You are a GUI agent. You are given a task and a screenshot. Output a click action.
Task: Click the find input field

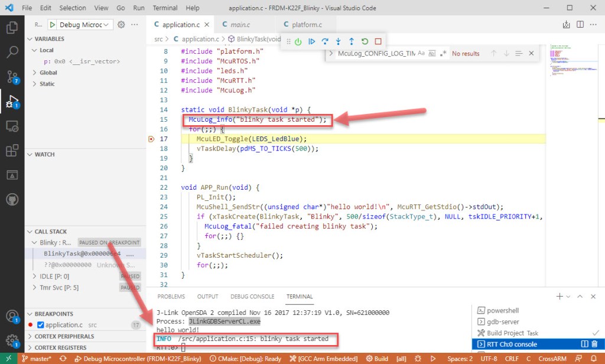375,53
